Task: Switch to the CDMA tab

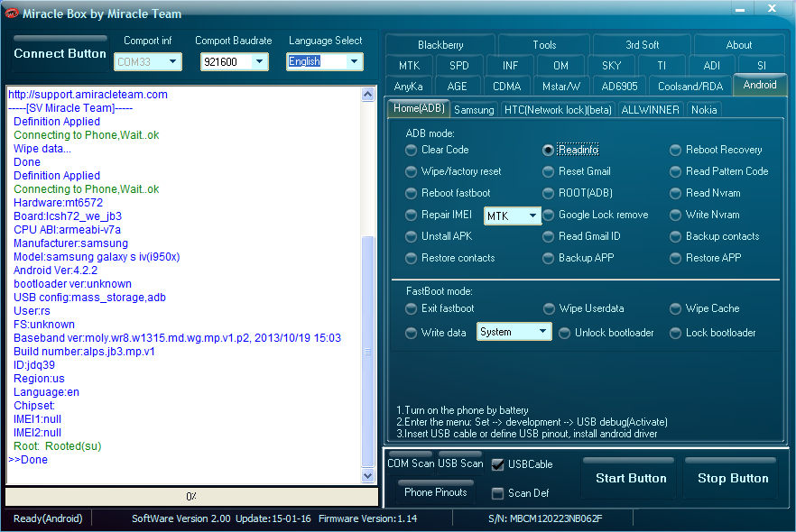Action: point(506,87)
